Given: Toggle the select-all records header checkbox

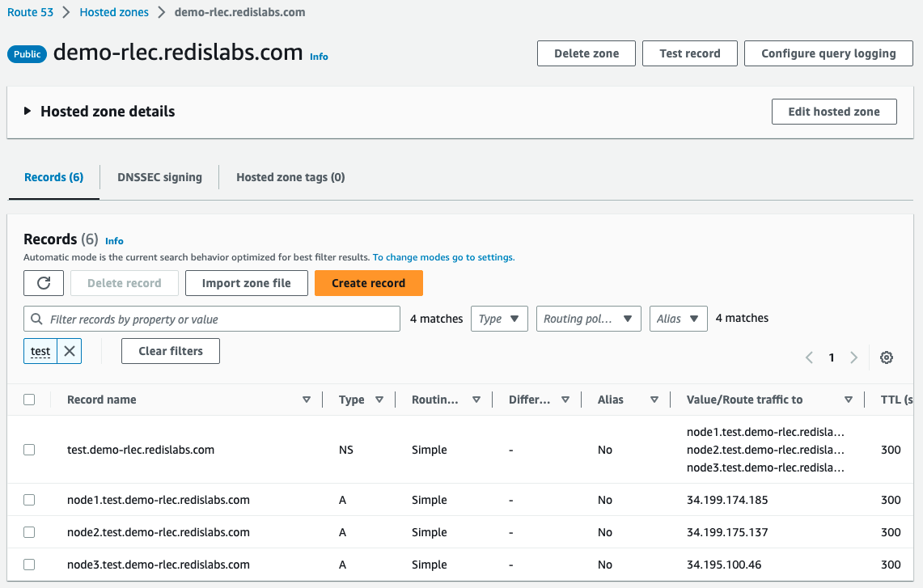Looking at the screenshot, I should (x=29, y=400).
